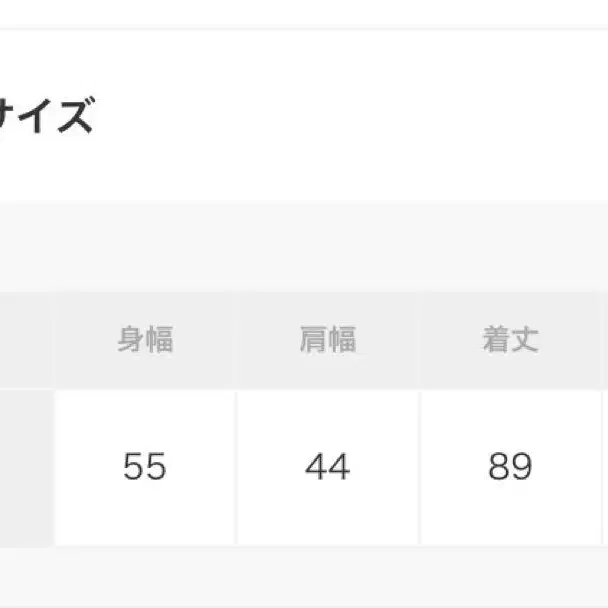Click the light gray band above the table
The width and height of the screenshot is (608, 608).
coord(300,245)
